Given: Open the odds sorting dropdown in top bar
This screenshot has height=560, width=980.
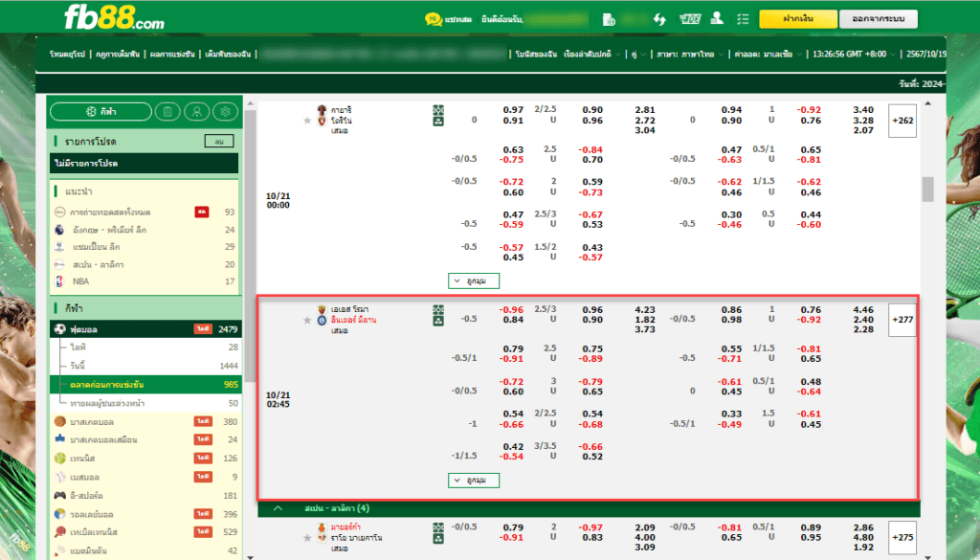Looking at the screenshot, I should (x=591, y=55).
